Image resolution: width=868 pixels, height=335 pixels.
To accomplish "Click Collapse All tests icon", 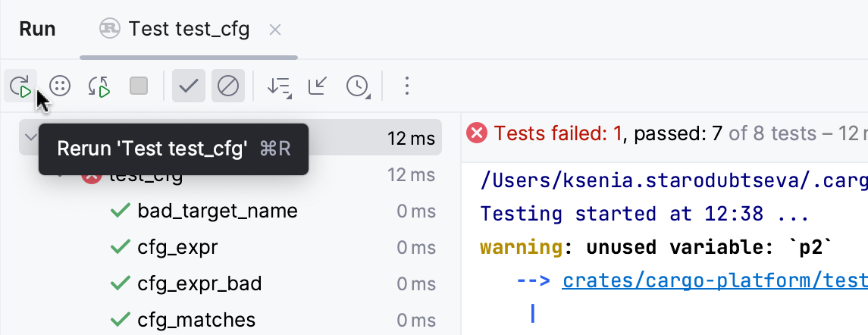I will [x=318, y=86].
